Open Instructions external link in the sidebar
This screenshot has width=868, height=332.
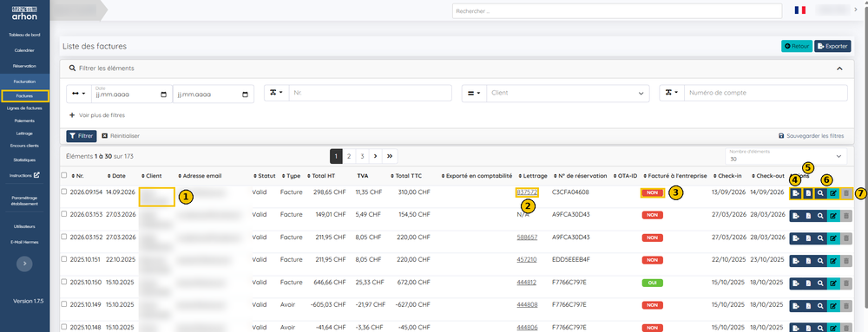(x=24, y=176)
